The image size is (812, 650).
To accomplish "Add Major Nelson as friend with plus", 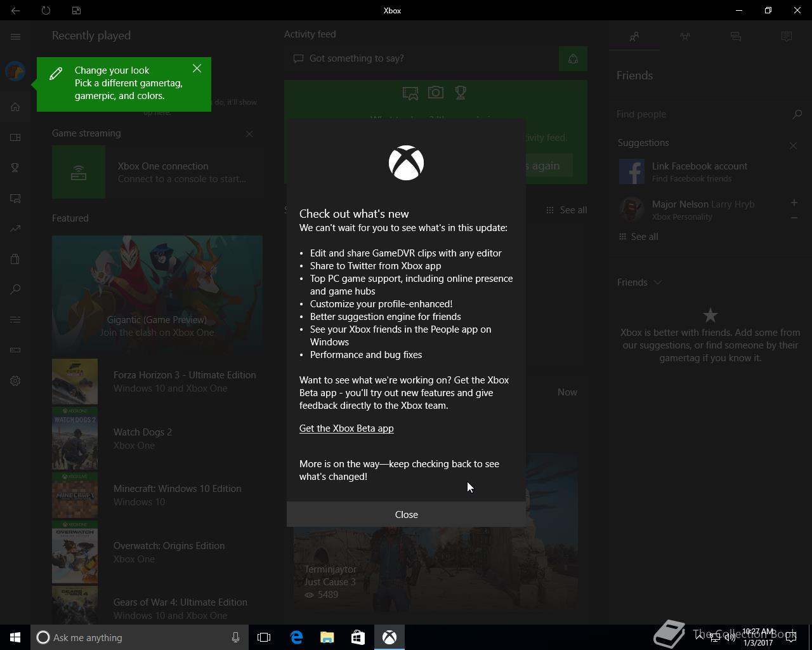I will tap(794, 202).
